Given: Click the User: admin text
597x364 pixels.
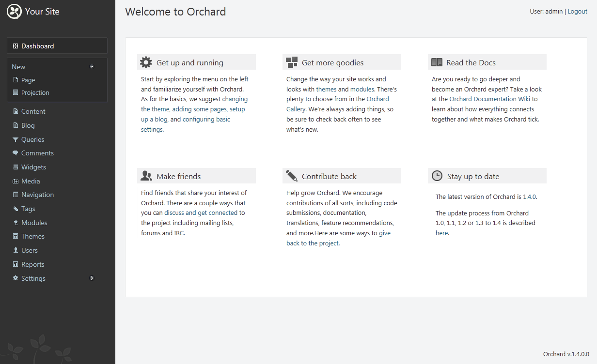Looking at the screenshot, I should click(x=546, y=12).
